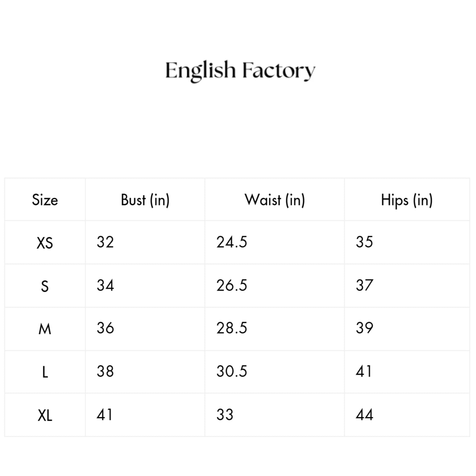Viewport: 476px width, 476px height.
Task: Click the S size row label
Action: point(45,286)
